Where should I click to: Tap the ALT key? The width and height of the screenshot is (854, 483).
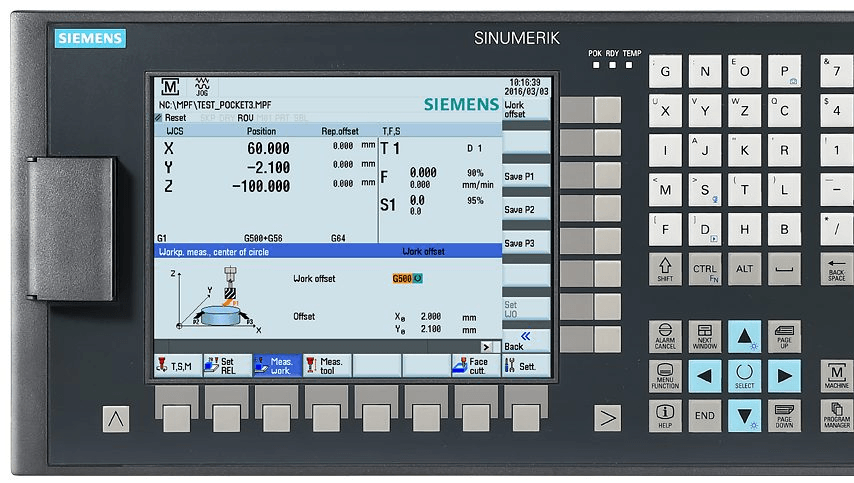tap(745, 269)
